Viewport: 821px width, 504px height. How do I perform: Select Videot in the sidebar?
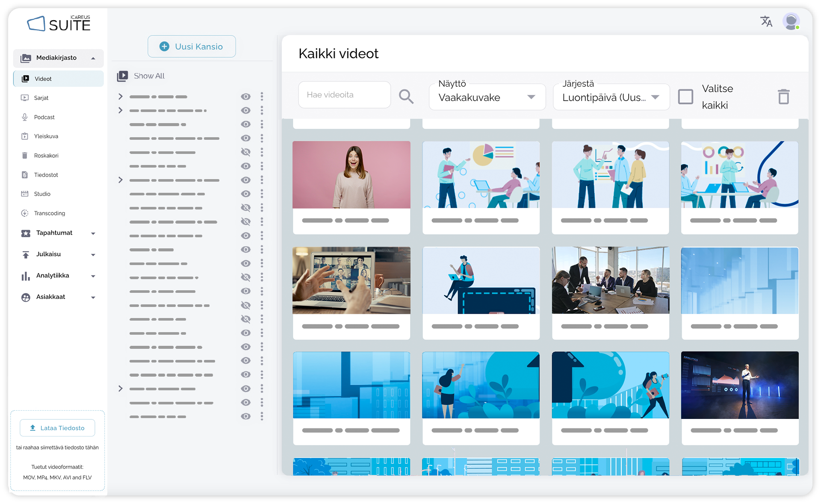tap(59, 79)
